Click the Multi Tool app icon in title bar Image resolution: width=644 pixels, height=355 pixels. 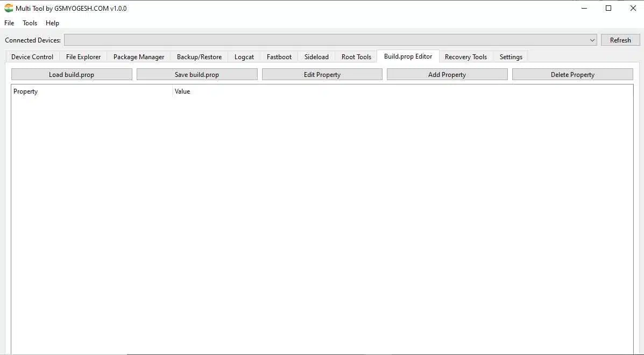pyautogui.click(x=9, y=8)
